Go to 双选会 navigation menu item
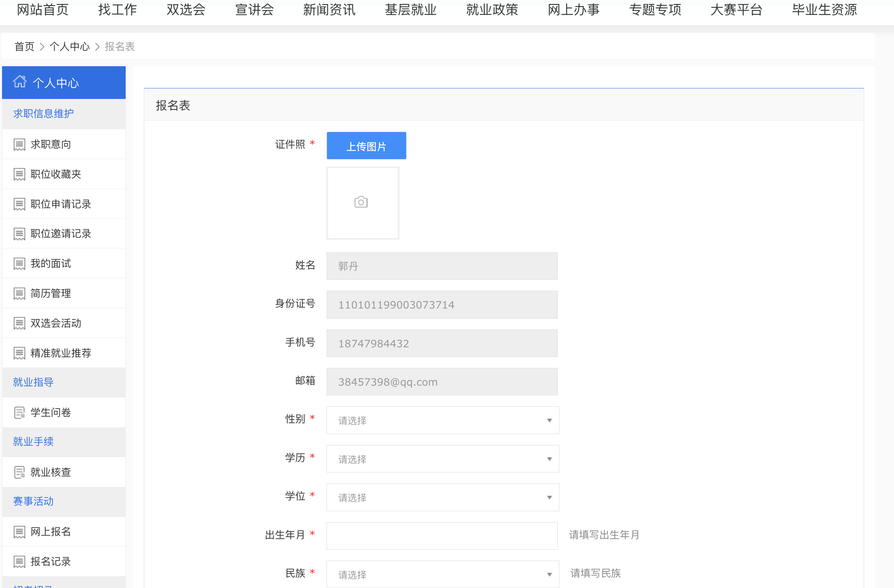This screenshot has width=894, height=588. pos(186,10)
